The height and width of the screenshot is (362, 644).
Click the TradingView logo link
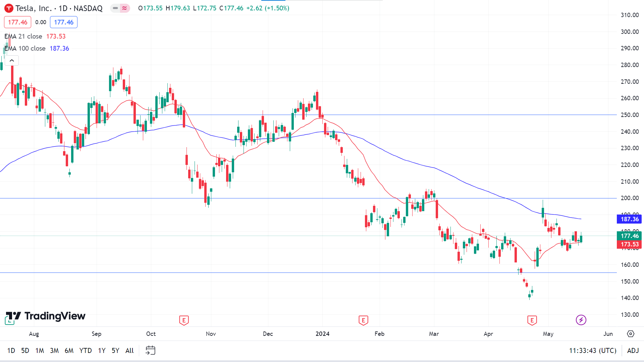pyautogui.click(x=46, y=317)
